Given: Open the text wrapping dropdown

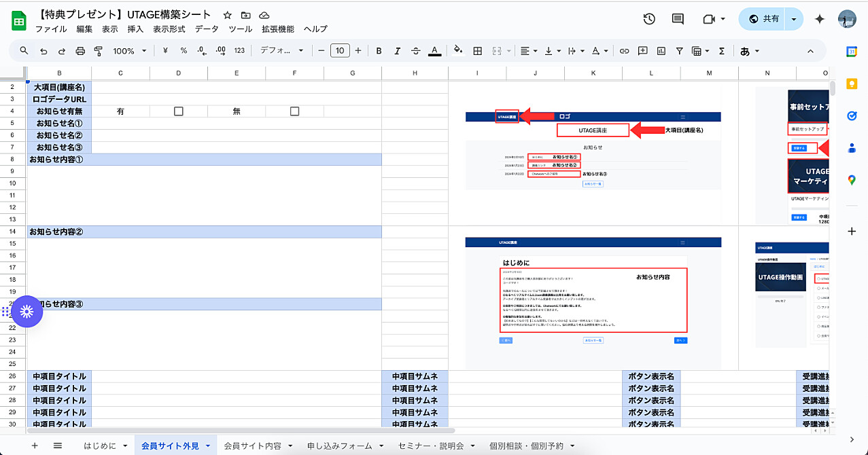Looking at the screenshot, I should [574, 51].
